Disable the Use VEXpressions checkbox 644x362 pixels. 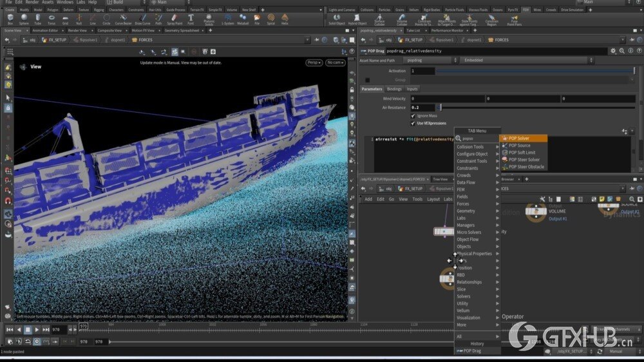(x=413, y=123)
